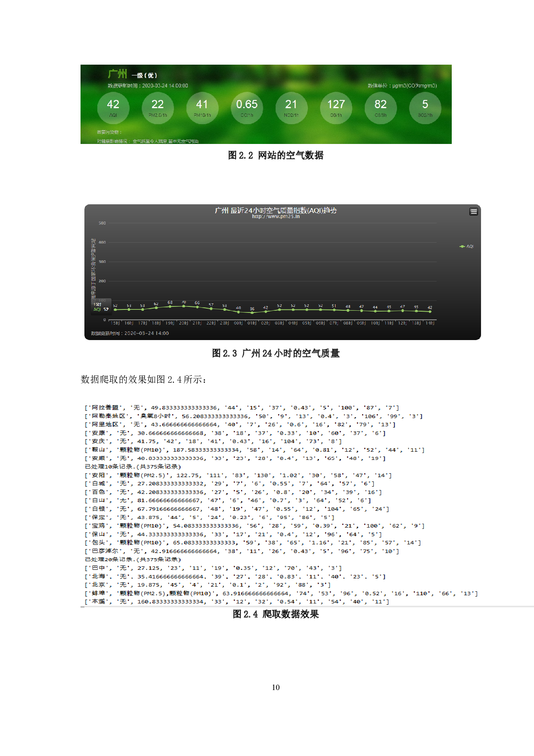Click the lowest data point at 01时

point(252,312)
